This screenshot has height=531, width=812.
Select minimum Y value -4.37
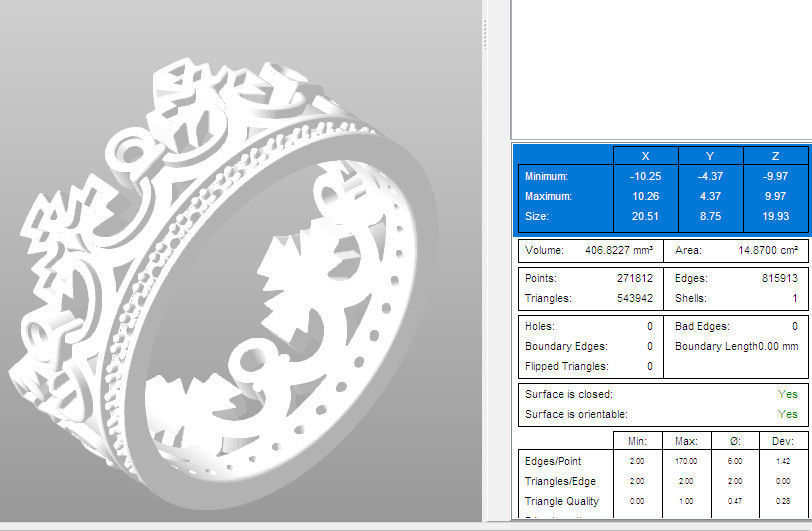click(x=710, y=176)
